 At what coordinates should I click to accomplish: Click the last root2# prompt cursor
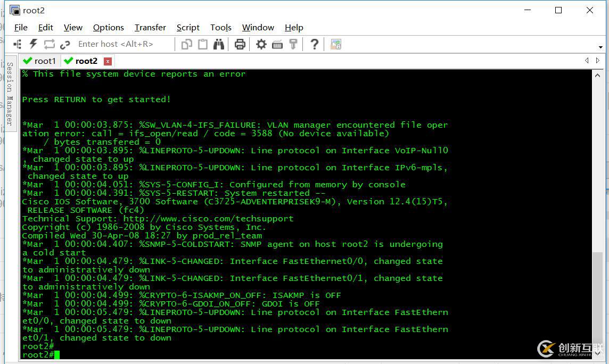click(57, 354)
